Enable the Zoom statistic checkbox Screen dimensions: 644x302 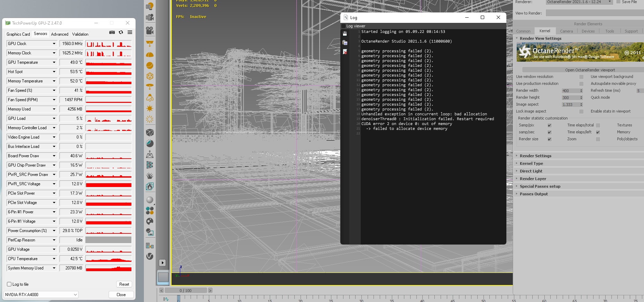[x=598, y=139]
